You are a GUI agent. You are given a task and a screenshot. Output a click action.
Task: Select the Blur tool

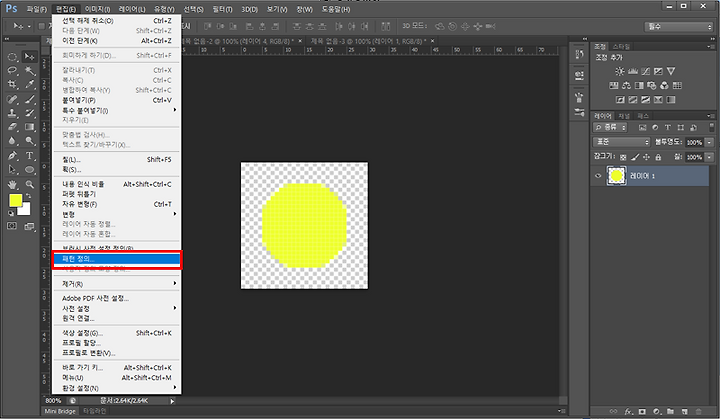12,141
